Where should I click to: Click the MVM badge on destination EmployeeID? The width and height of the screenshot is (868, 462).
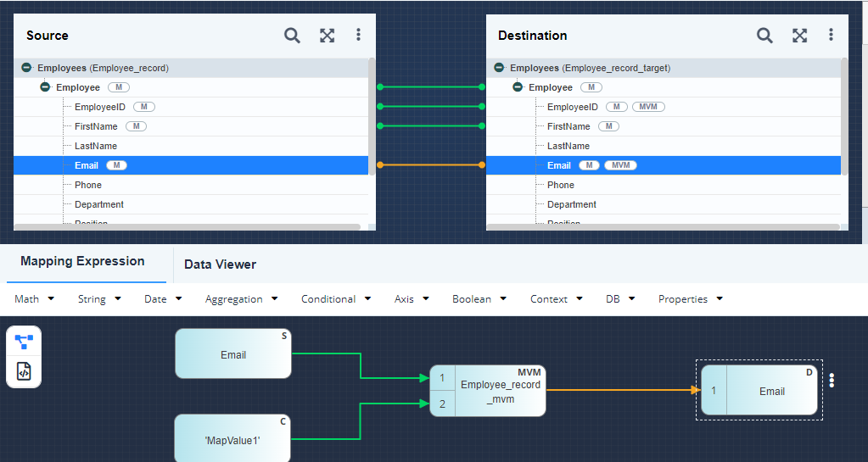coord(648,107)
